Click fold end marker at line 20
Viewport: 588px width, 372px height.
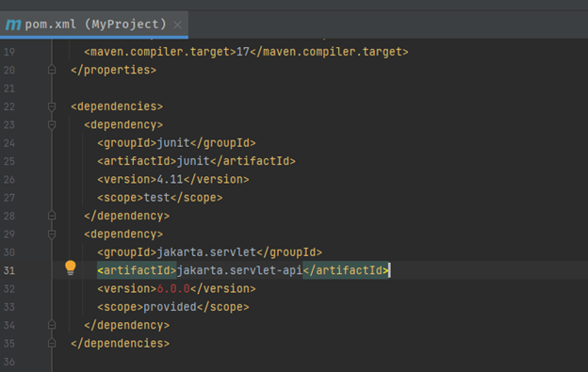click(52, 70)
